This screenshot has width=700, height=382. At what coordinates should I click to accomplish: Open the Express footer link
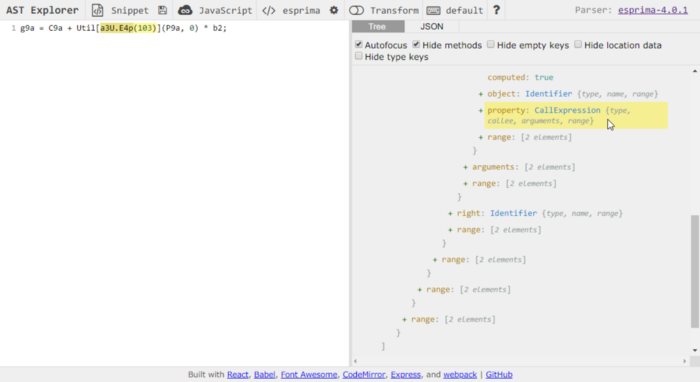pyautogui.click(x=405, y=374)
